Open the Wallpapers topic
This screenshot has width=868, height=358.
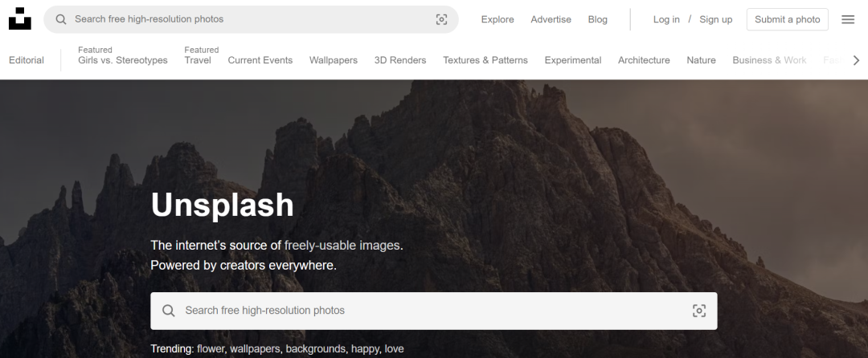pyautogui.click(x=334, y=60)
